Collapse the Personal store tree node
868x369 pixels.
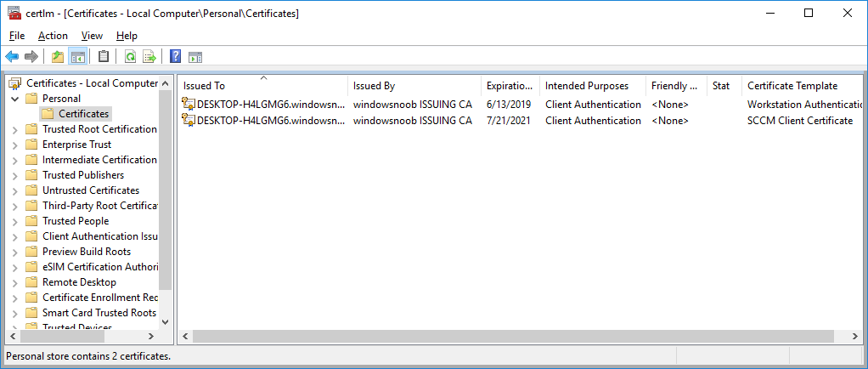(14, 99)
